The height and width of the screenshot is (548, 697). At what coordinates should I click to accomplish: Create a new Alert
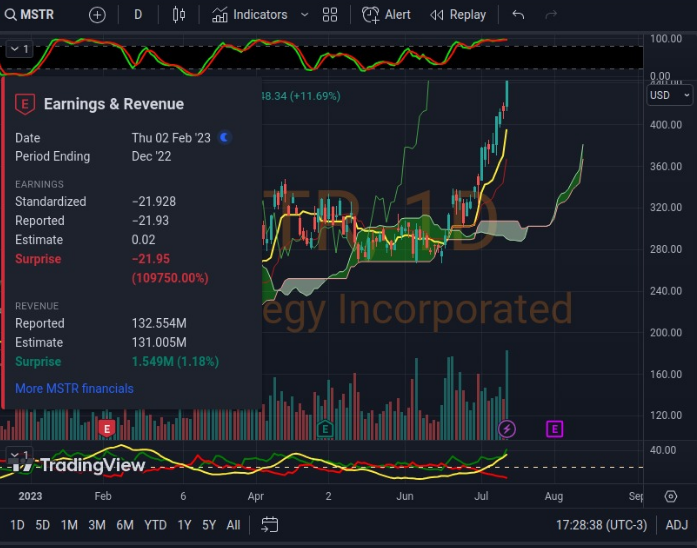pyautogui.click(x=386, y=15)
